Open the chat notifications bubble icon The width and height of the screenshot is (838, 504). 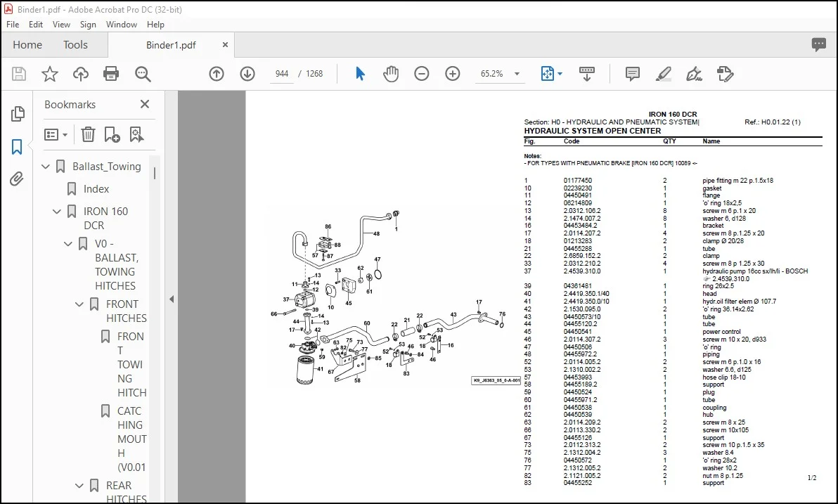819,44
